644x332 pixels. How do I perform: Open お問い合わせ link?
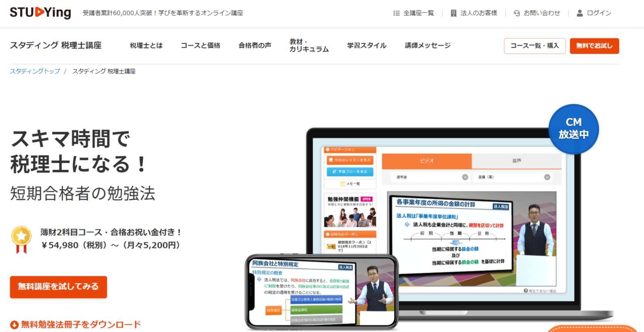pos(542,13)
